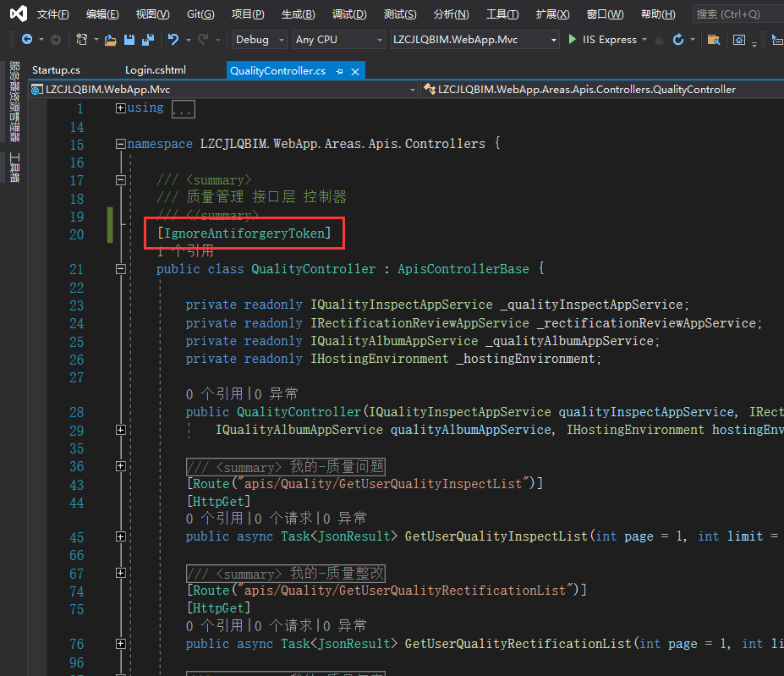Open the 调试(D) menu
The image size is (784, 676).
(349, 14)
